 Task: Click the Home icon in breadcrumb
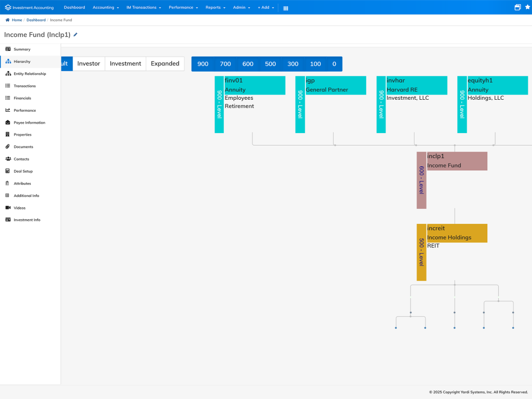coord(7,20)
